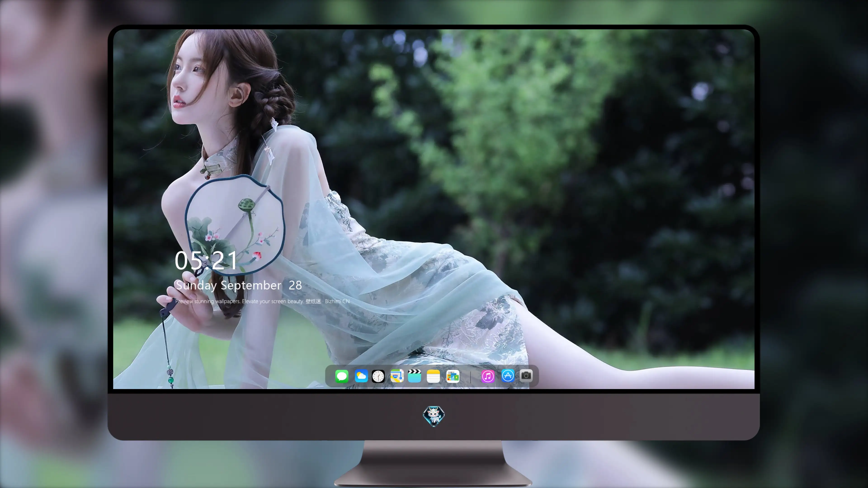Open the Videos clapperboard app in the dock
This screenshot has height=488, width=868.
415,376
